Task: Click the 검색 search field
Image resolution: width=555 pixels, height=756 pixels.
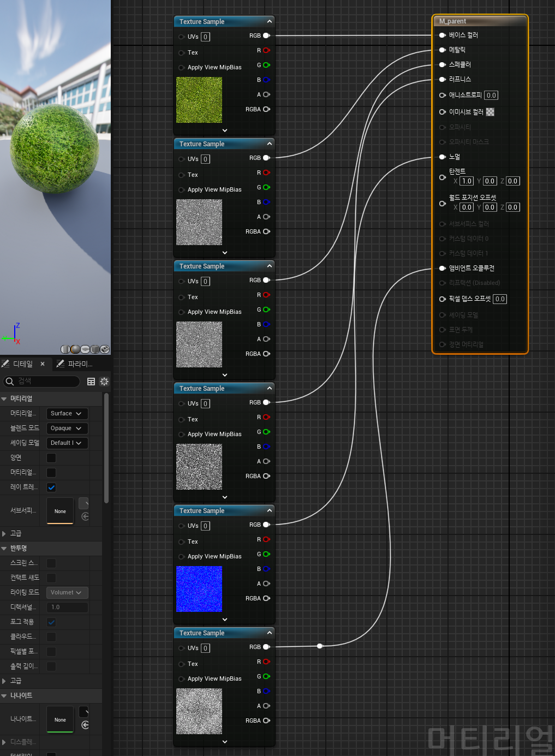Action: pos(42,382)
